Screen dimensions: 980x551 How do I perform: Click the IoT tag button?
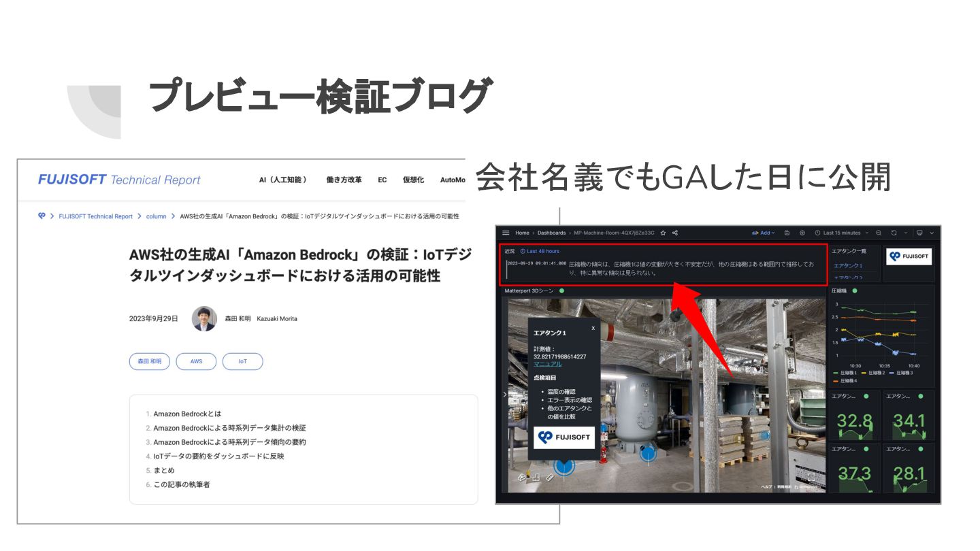[242, 361]
